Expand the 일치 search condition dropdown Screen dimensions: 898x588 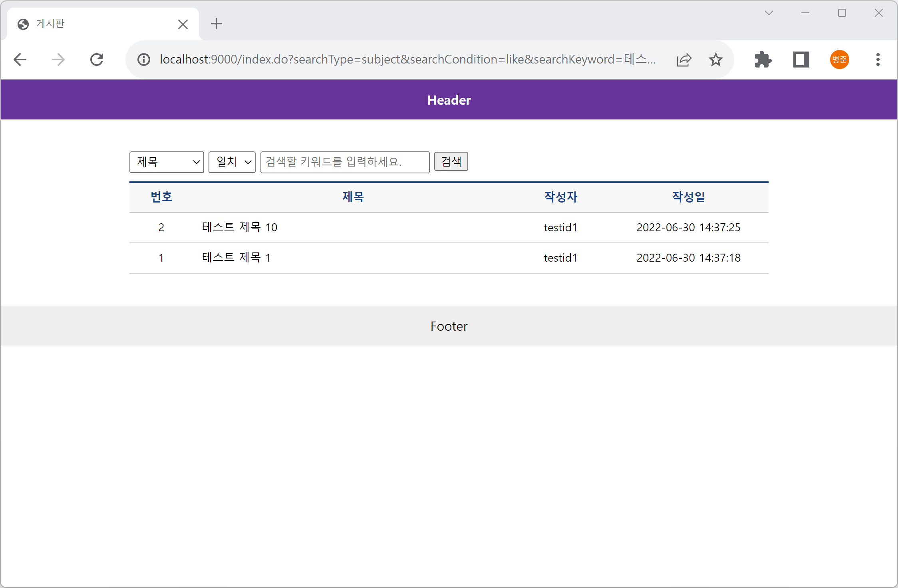(232, 162)
